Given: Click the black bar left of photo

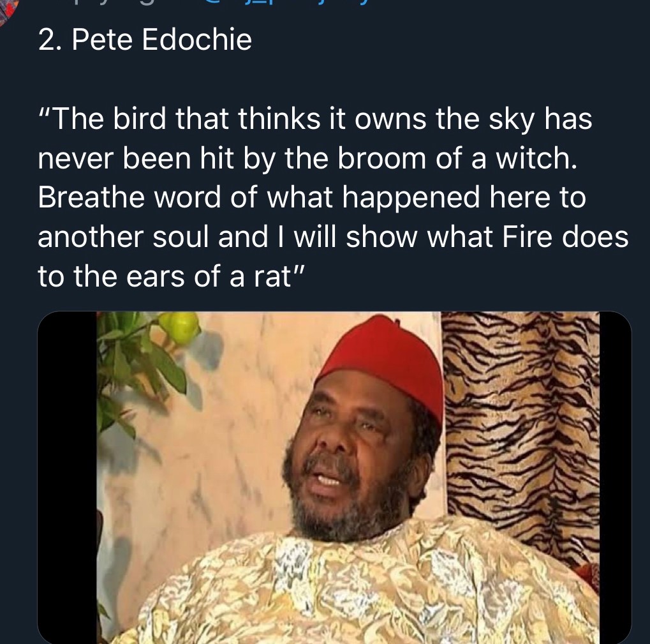Looking at the screenshot, I should (67, 477).
